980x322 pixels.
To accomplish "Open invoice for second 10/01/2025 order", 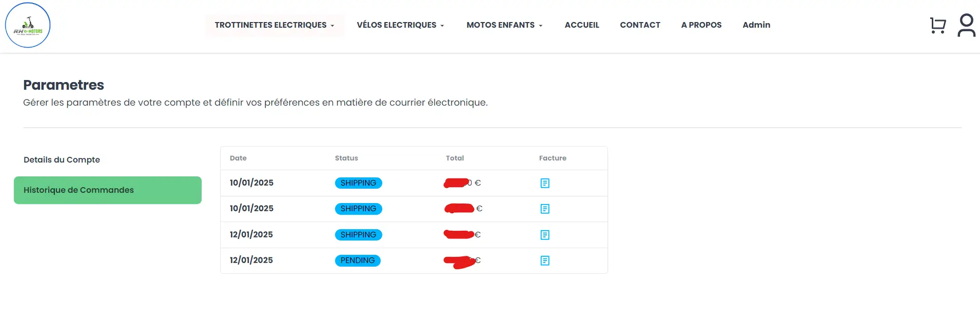I will 545,209.
